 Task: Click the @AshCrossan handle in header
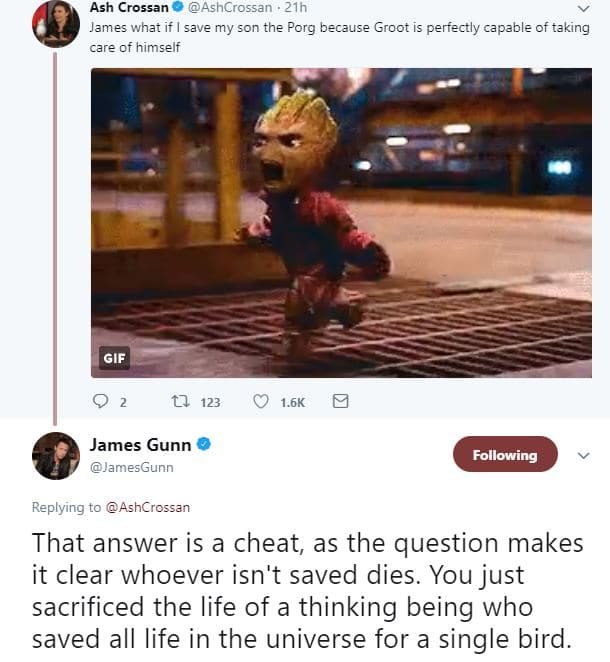point(230,7)
